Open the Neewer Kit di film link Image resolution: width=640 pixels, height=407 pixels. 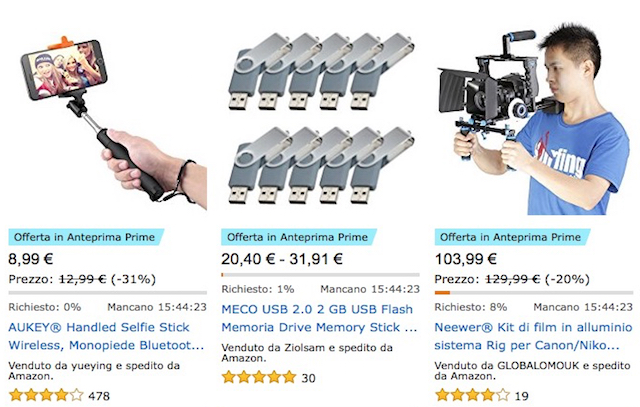point(533,336)
